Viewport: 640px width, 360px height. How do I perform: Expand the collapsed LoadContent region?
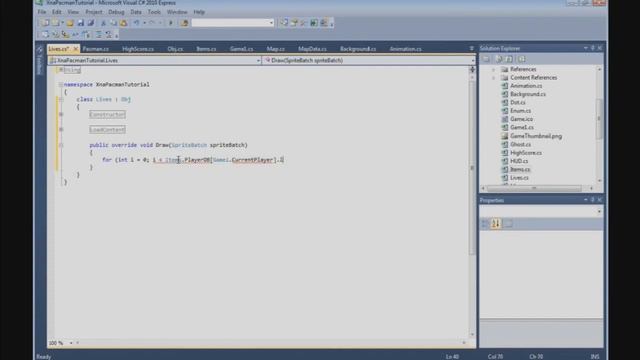(x=61, y=130)
